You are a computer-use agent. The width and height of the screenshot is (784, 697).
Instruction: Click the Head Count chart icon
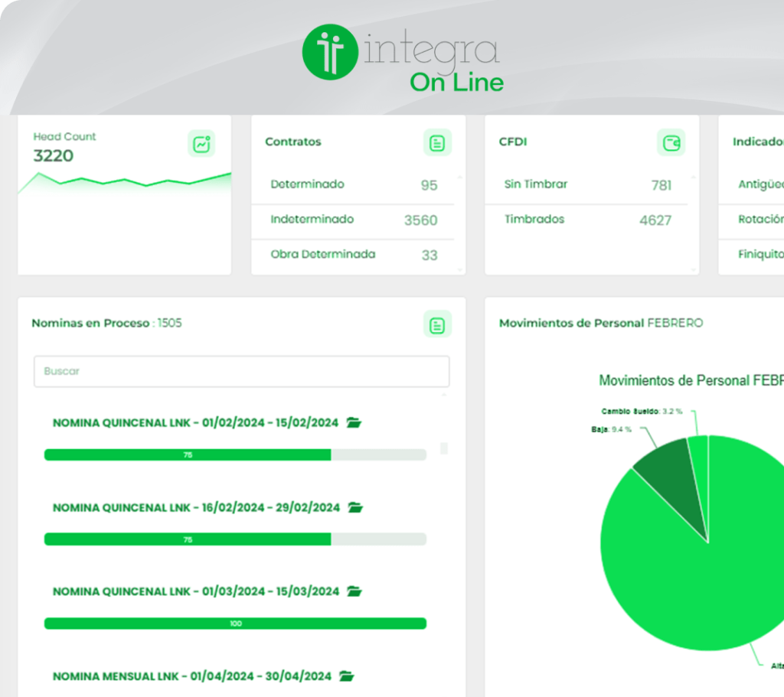(x=201, y=144)
